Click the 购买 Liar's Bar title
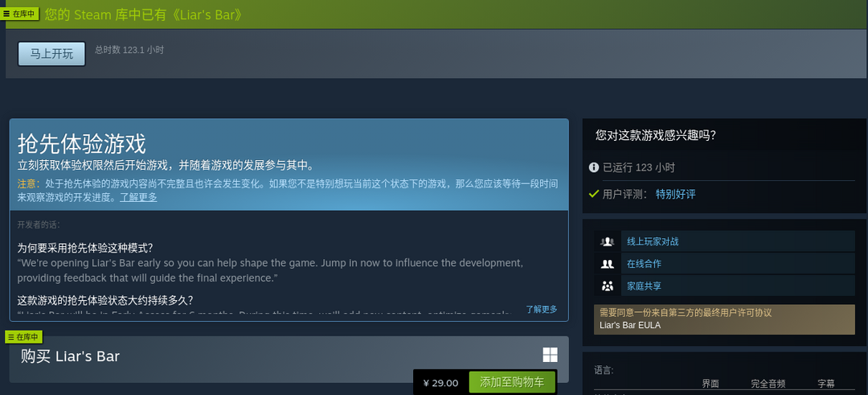868x395 pixels. click(70, 356)
